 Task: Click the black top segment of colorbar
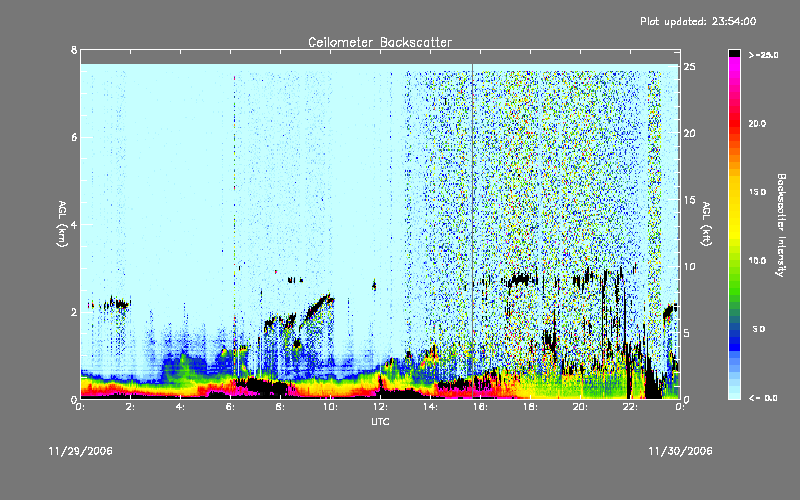click(x=734, y=53)
